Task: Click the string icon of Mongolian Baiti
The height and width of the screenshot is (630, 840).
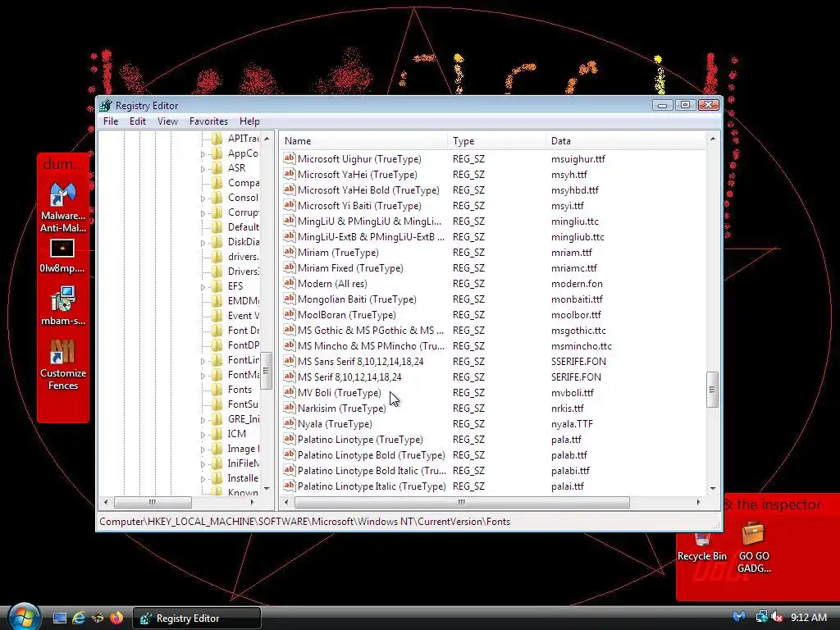Action: (290, 299)
